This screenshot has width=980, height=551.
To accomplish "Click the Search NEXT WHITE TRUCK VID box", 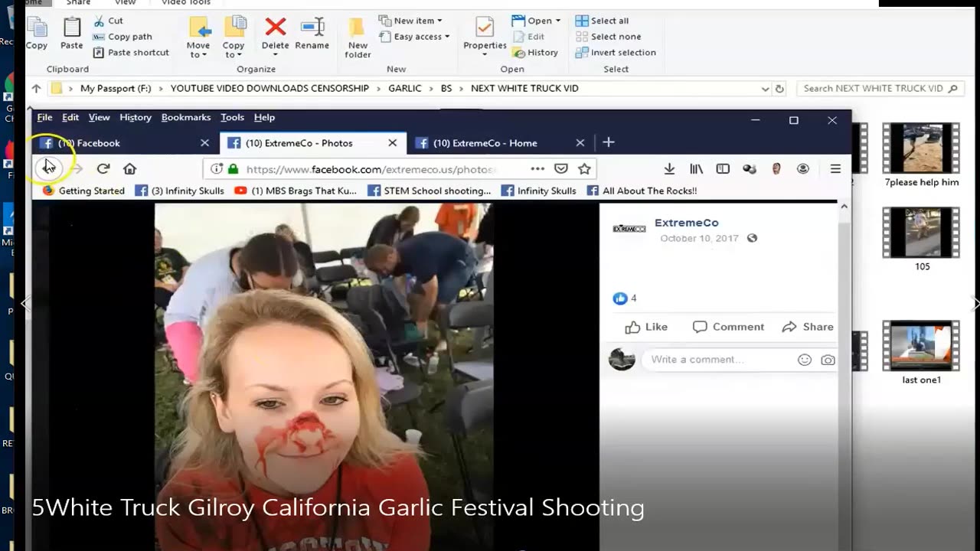I will (879, 89).
